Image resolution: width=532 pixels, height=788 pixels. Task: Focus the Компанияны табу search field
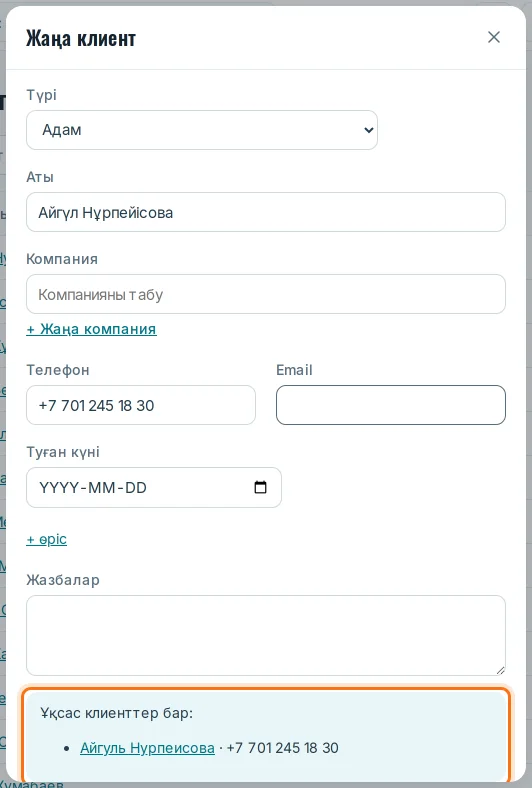pos(266,294)
